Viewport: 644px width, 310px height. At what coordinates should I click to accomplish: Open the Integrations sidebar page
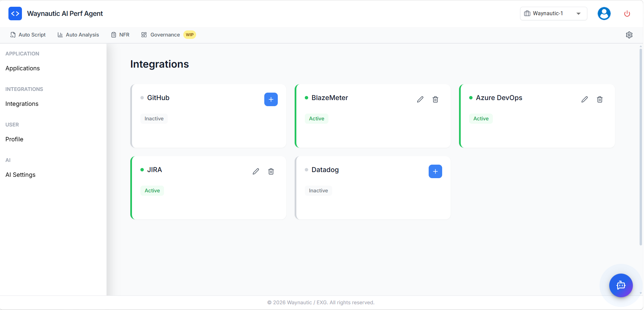[x=22, y=103]
